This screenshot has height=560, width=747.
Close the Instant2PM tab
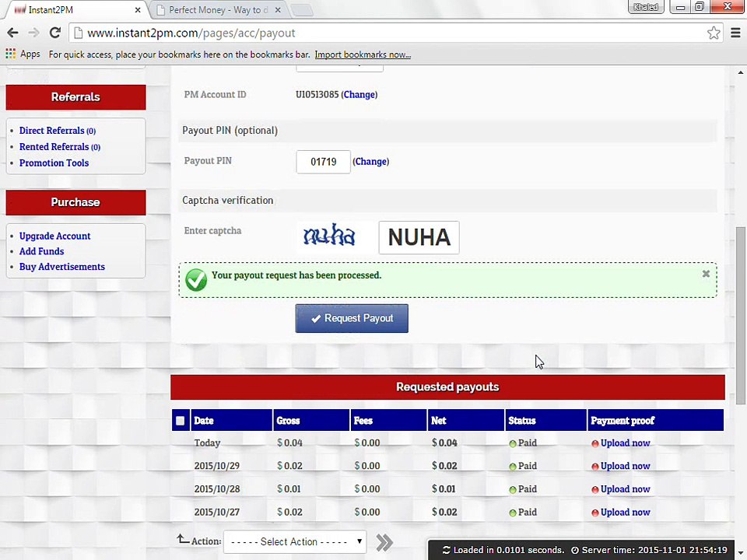pos(138,9)
